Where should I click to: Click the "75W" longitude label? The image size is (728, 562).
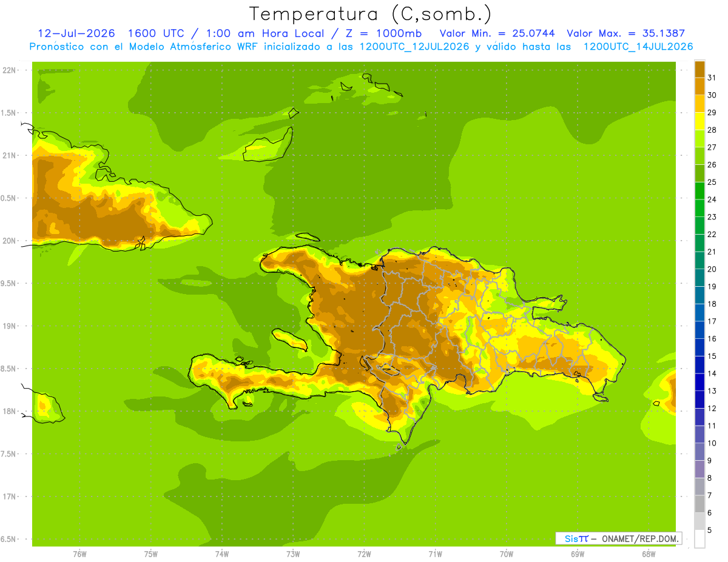[x=150, y=554]
